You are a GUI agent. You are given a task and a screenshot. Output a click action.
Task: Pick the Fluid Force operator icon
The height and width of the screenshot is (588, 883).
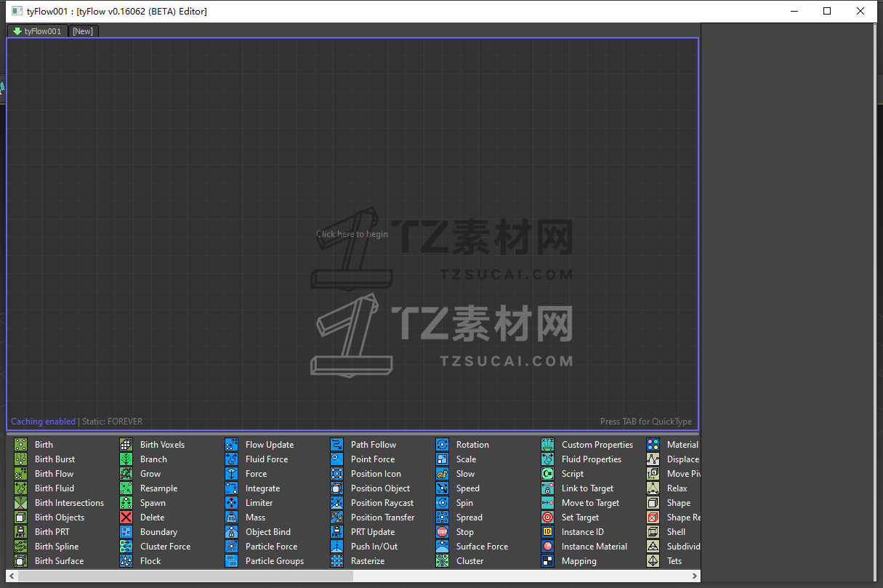(231, 459)
